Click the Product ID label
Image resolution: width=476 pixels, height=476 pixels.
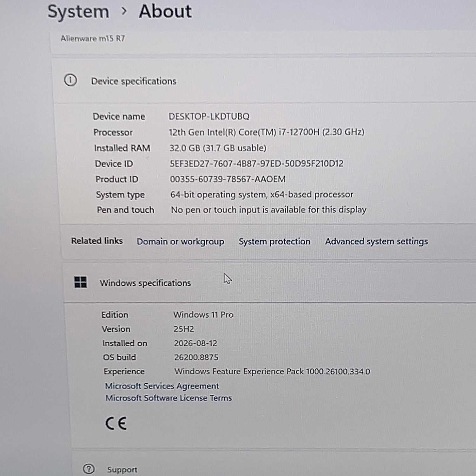[117, 179]
